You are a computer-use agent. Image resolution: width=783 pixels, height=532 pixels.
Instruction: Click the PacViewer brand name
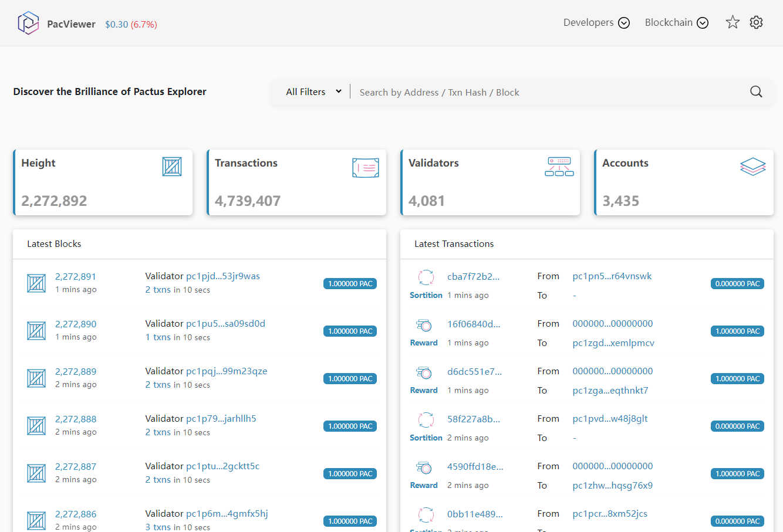pyautogui.click(x=71, y=24)
